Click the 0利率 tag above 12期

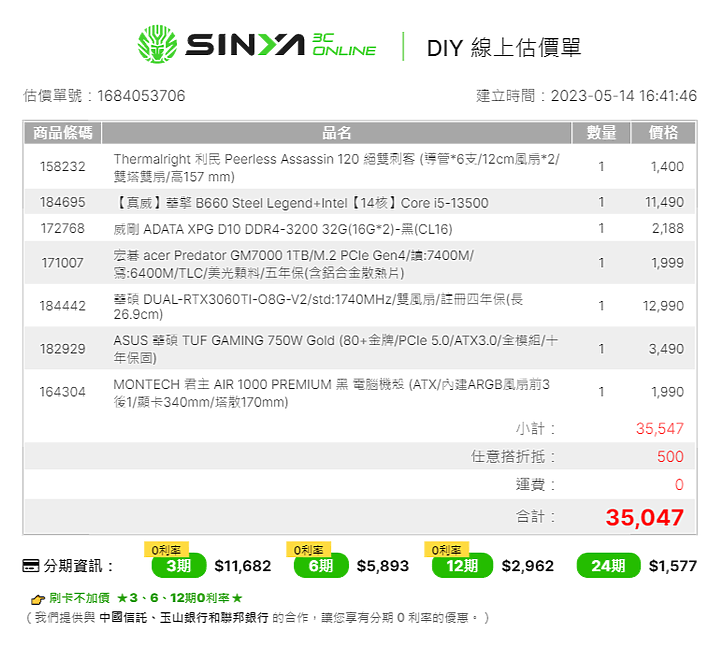(x=446, y=549)
